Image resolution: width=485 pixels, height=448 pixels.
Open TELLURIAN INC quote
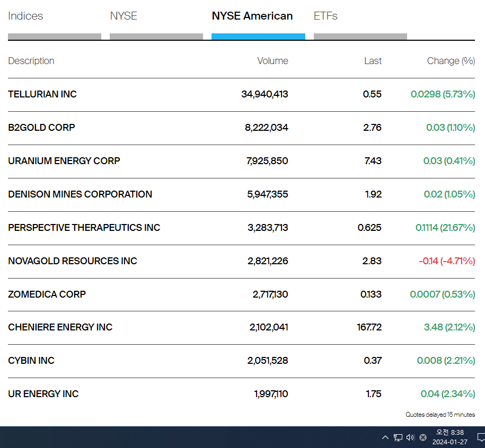(x=42, y=94)
